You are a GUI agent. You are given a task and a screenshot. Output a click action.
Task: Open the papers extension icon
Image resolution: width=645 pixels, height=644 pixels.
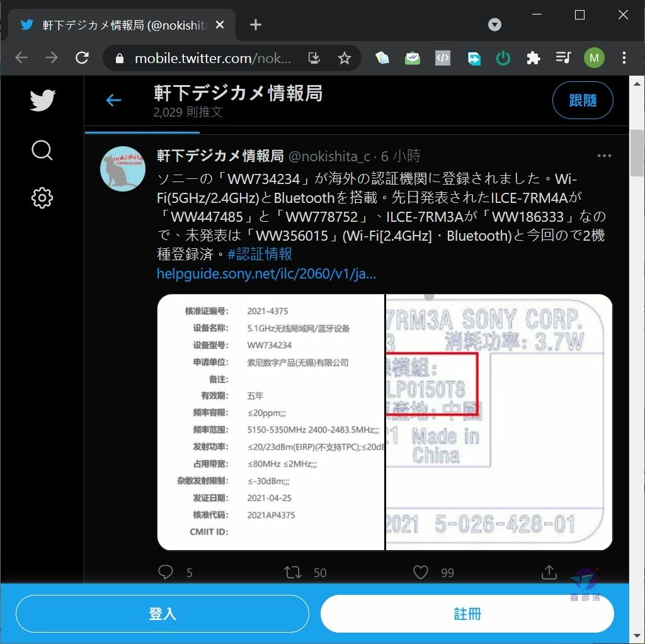382,58
